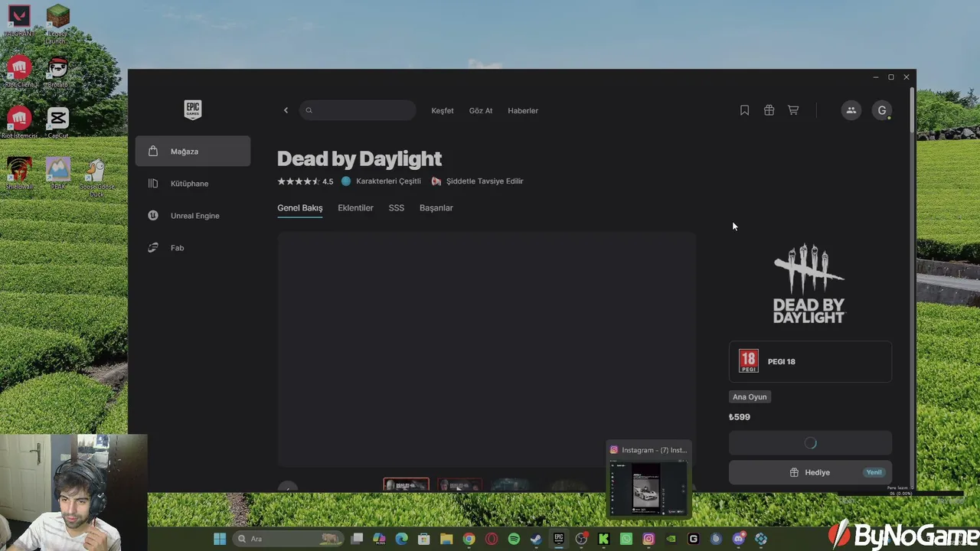Open OBS Studio from the taskbar
The width and height of the screenshot is (980, 551).
581,539
